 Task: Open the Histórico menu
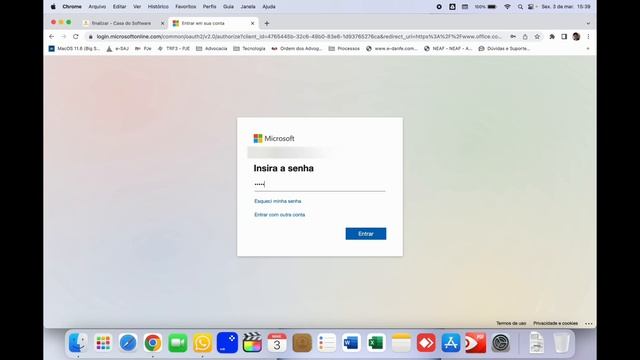158,7
